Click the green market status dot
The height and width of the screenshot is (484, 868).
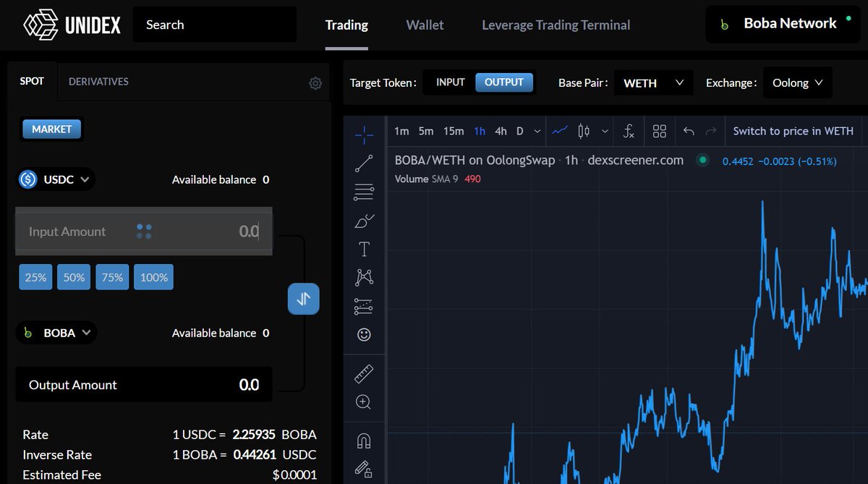702,161
